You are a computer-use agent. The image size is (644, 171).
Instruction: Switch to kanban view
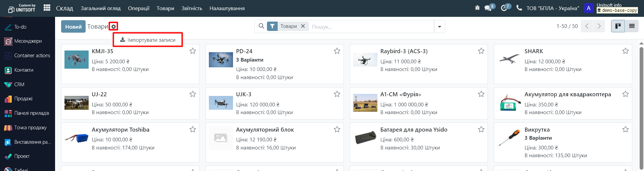point(618,26)
